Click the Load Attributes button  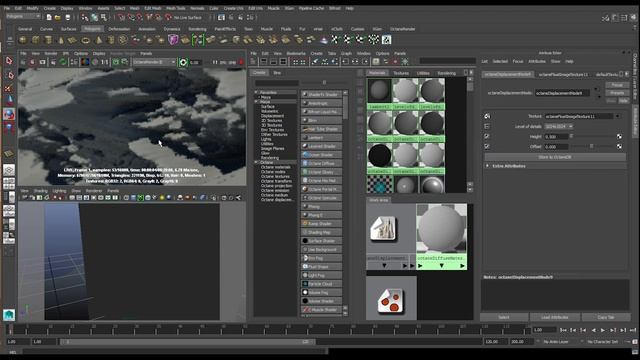pyautogui.click(x=555, y=317)
